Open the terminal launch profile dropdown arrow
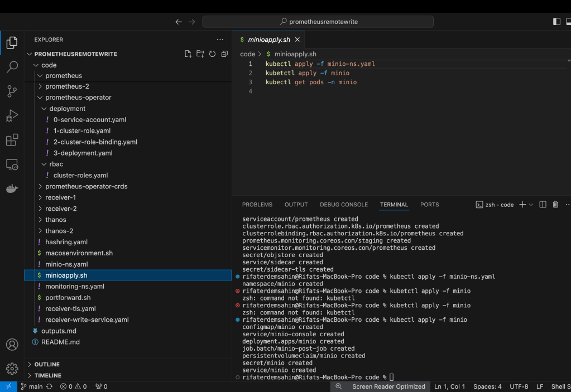This screenshot has height=392, width=571. (x=531, y=205)
